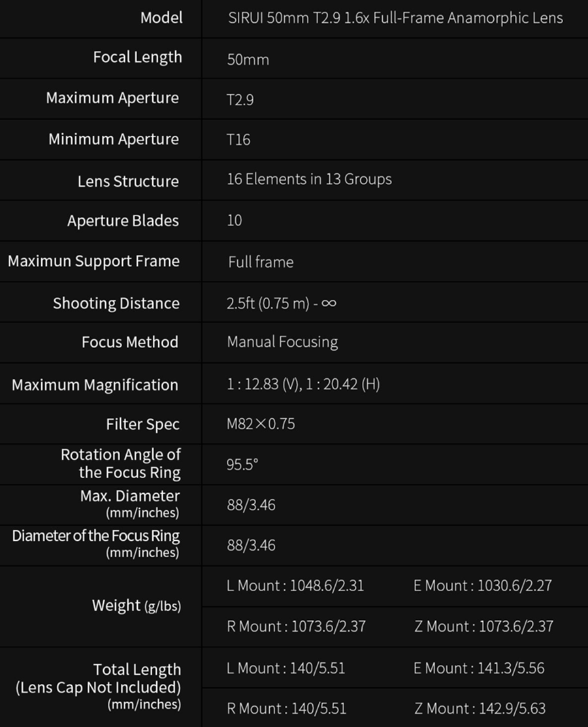Select the M82×0.75 filter spec value
Viewport: 588px width, 727px height.
coord(261,424)
